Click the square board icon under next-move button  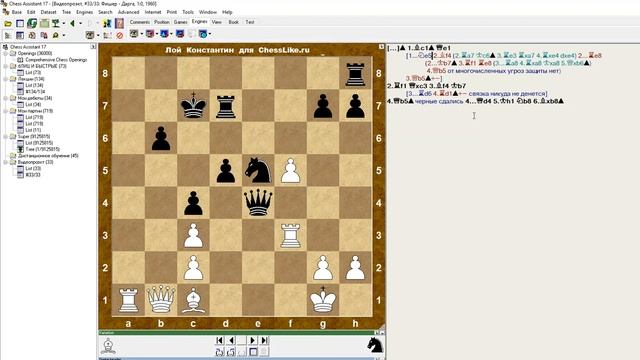pos(253,352)
